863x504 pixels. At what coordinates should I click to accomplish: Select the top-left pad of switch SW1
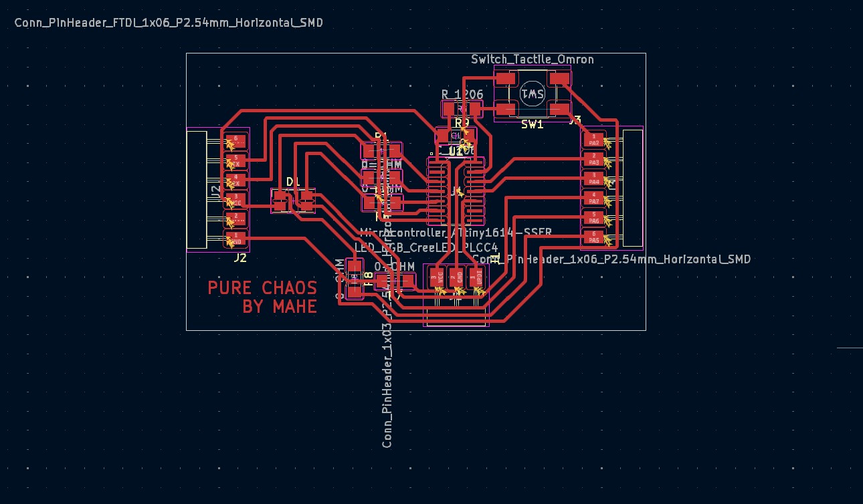[506, 79]
